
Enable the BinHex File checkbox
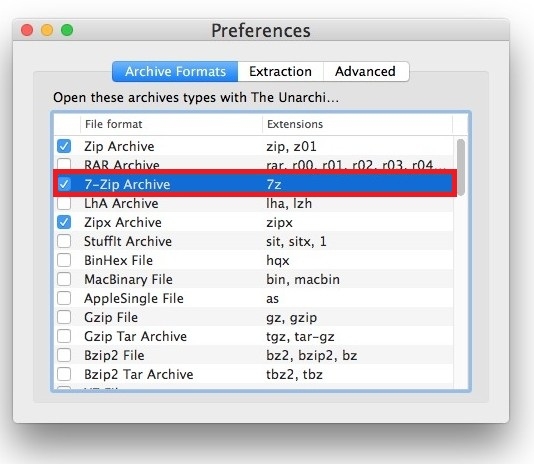pyautogui.click(x=64, y=260)
